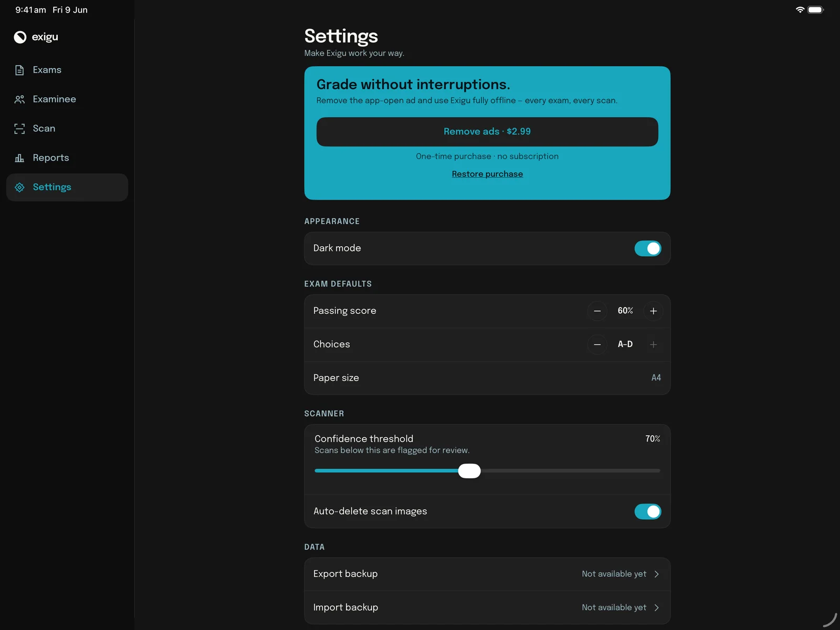Viewport: 840px width, 630px height.
Task: Click the Exams document icon
Action: point(19,70)
